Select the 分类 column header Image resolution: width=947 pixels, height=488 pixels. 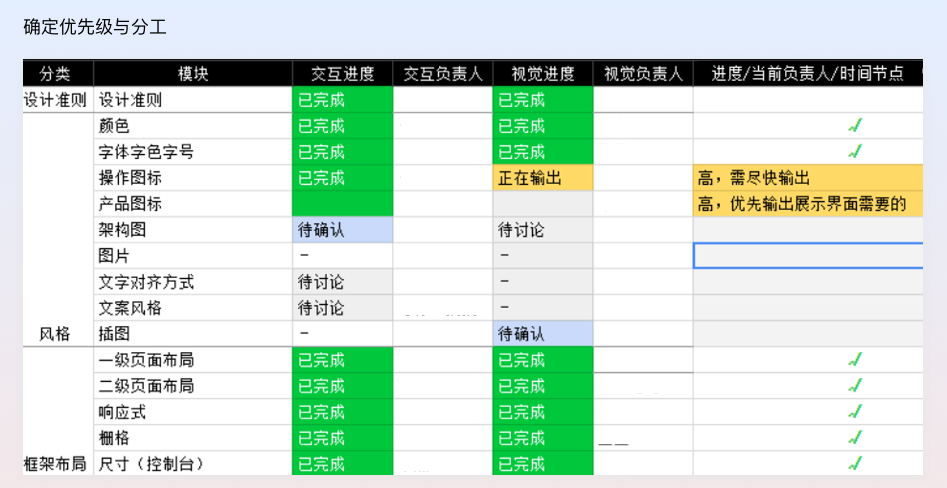tap(58, 73)
